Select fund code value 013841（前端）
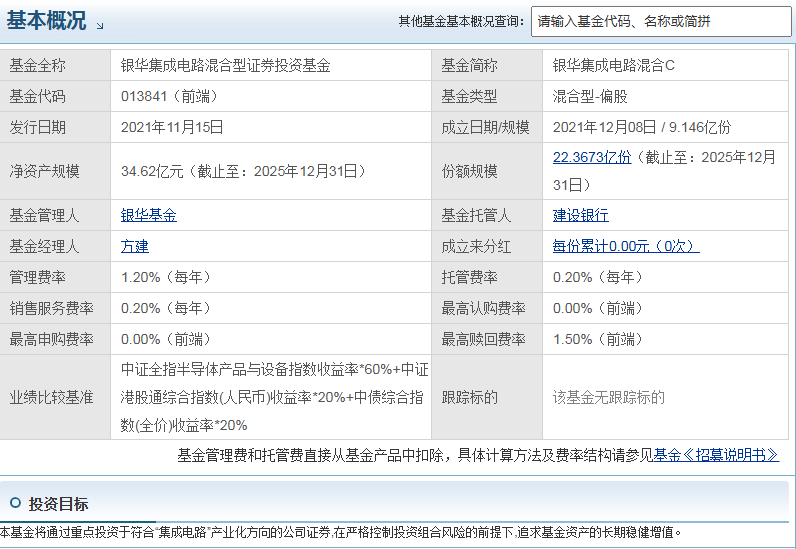Image resolution: width=796 pixels, height=549 pixels. pyautogui.click(x=171, y=96)
